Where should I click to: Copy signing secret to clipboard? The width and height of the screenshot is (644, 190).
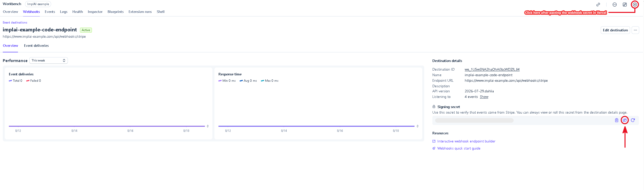coord(617,120)
